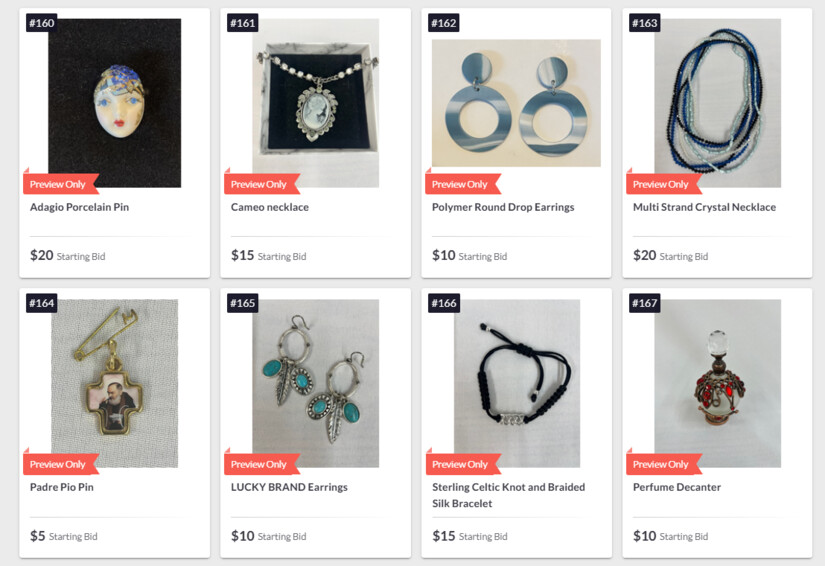Screen dimensions: 825x566
Task: Click Preview Only ribbon on Perfume Decanter
Action: click(x=663, y=464)
